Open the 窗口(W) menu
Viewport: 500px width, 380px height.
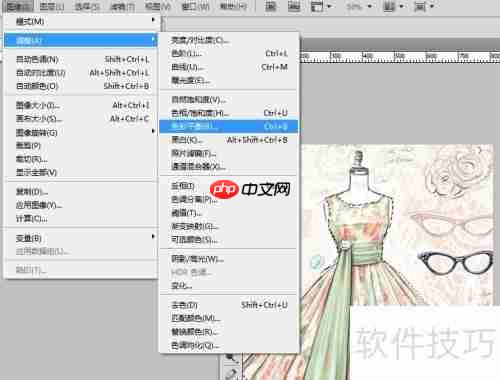195,6
